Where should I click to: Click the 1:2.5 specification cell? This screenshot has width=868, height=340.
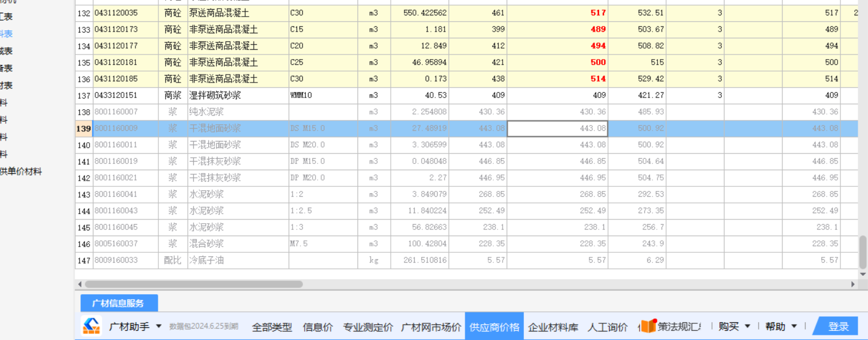pos(323,211)
